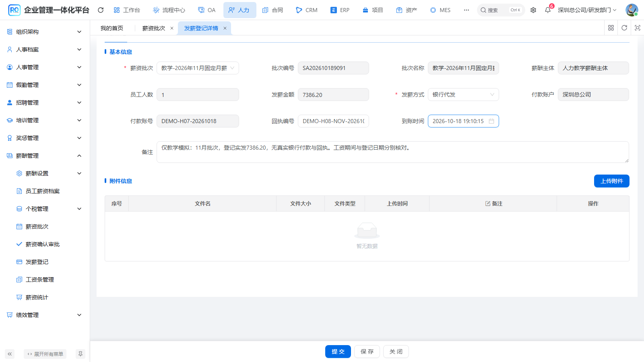Screen dimensions: 644x362
Task: Expand the 薪酬设置 submenu
Action: [45, 173]
